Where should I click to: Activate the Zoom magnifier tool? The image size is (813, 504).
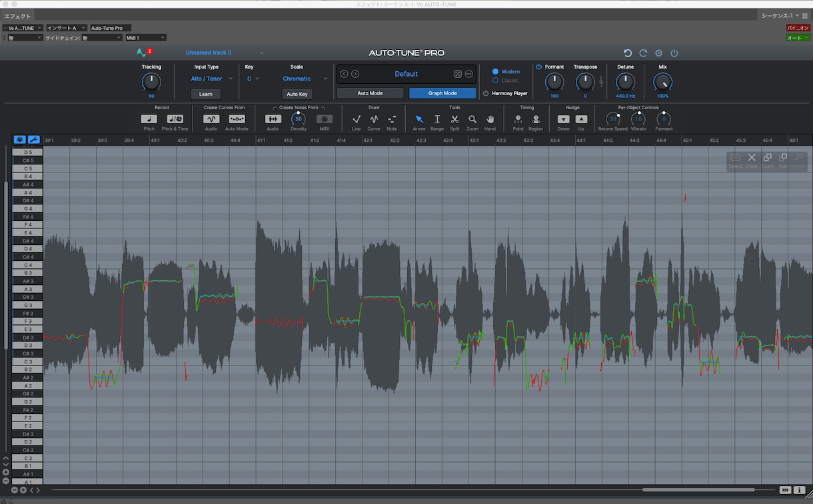click(x=472, y=119)
